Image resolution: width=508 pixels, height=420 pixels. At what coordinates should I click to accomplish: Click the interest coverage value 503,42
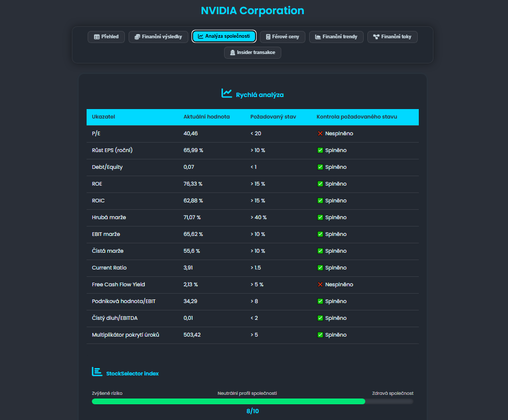point(192,335)
